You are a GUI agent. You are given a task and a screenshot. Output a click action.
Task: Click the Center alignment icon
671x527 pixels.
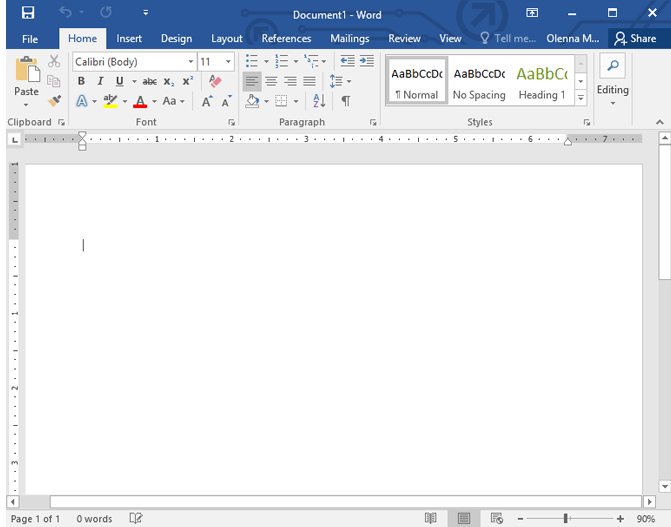271,81
